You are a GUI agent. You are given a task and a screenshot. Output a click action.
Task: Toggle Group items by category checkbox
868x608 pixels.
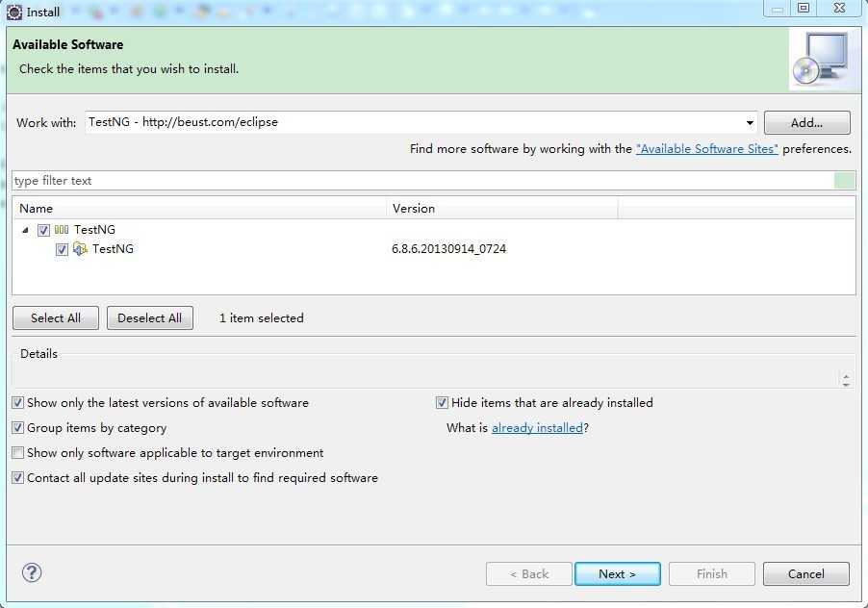[17, 428]
